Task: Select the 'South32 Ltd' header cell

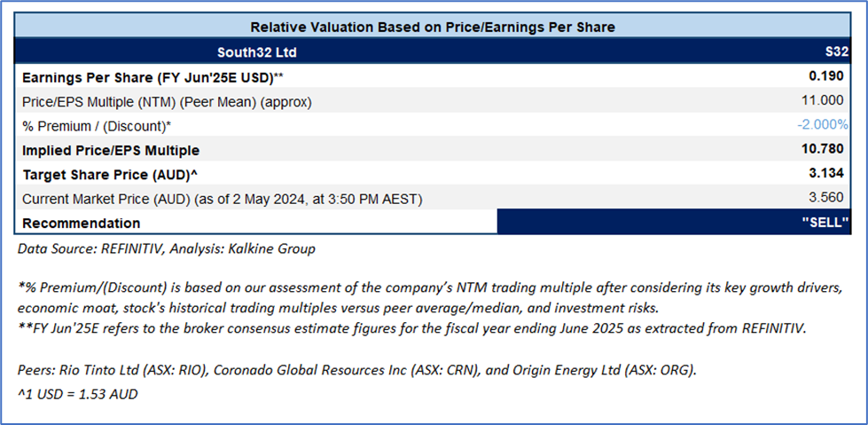Action: 257,53
